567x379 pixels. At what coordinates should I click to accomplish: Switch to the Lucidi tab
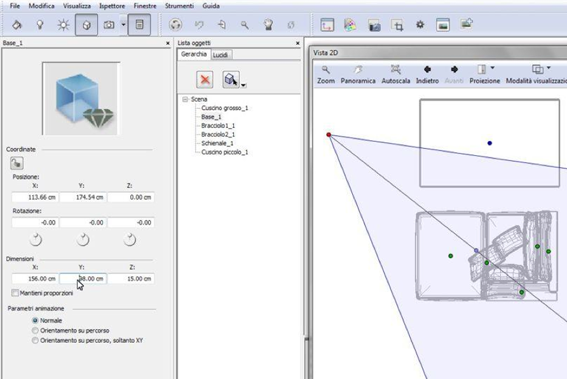click(220, 55)
